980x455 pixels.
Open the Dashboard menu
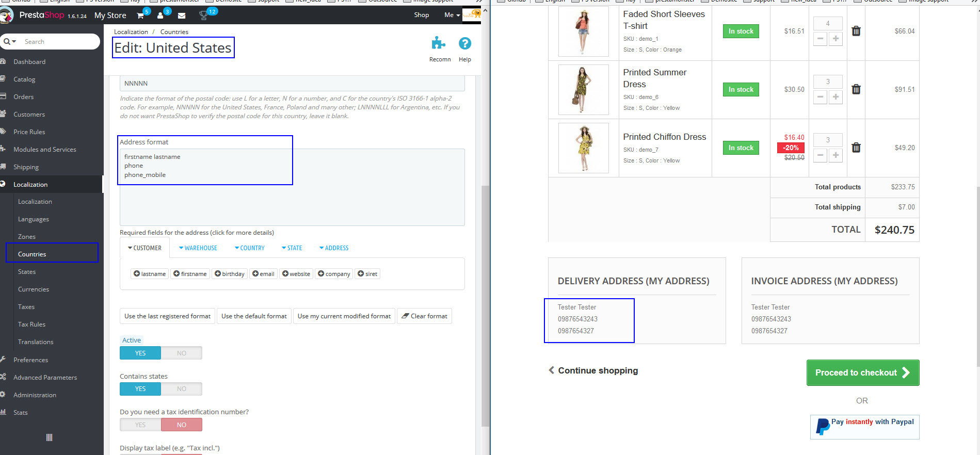click(29, 61)
